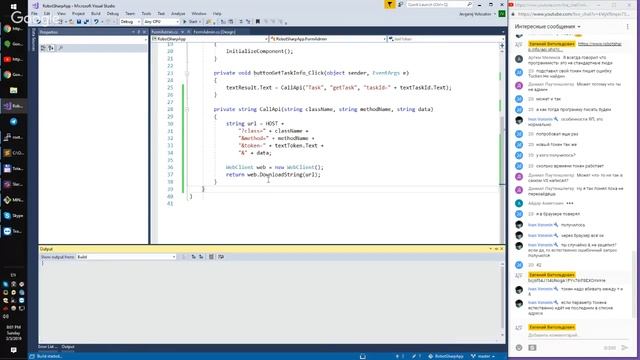Open the Debug configuration dropdown
The height and width of the screenshot is (360, 640).
pyautogui.click(x=130, y=22)
